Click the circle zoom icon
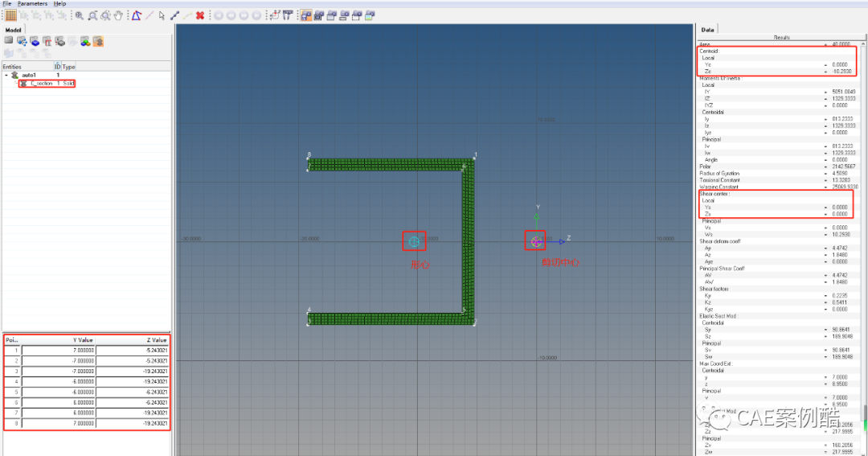 point(105,15)
